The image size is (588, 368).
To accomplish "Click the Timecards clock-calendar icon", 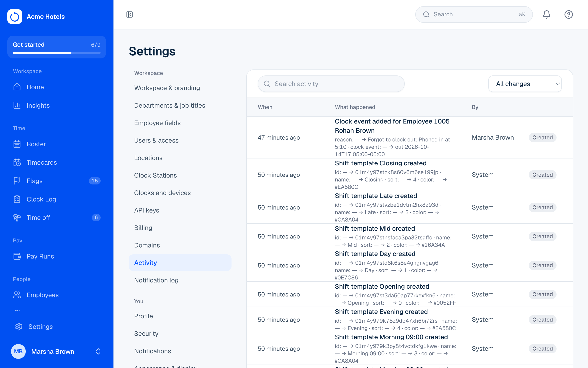I will click(x=17, y=162).
